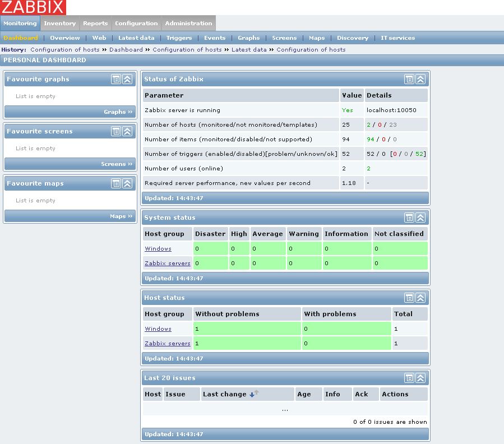Switch to the Monitoring tab
504x444 pixels.
(x=20, y=23)
